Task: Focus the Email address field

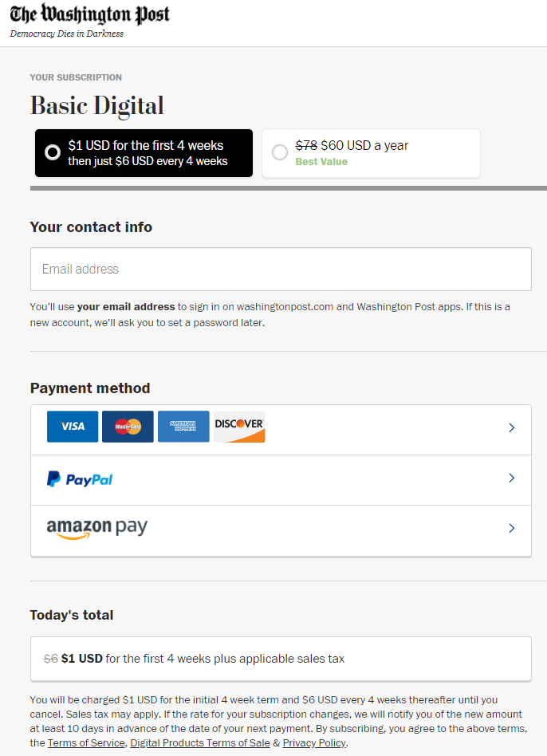Action: click(x=281, y=269)
